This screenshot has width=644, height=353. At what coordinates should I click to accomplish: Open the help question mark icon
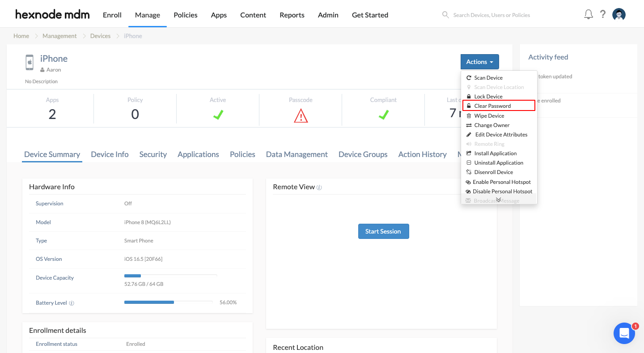click(603, 14)
